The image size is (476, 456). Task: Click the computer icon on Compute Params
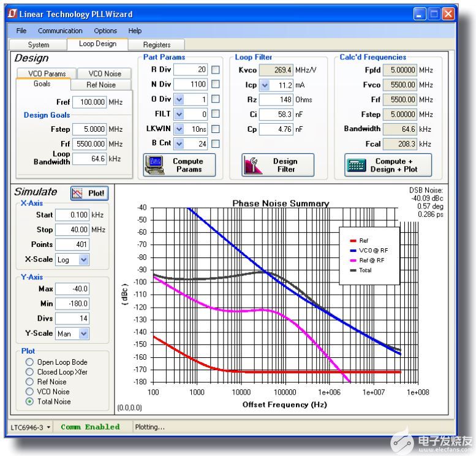155,165
